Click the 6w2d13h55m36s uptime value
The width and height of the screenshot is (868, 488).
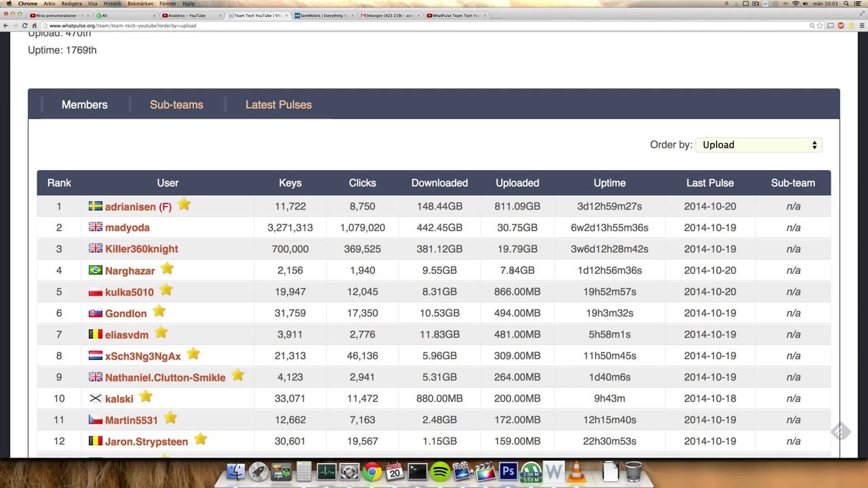tap(610, 228)
